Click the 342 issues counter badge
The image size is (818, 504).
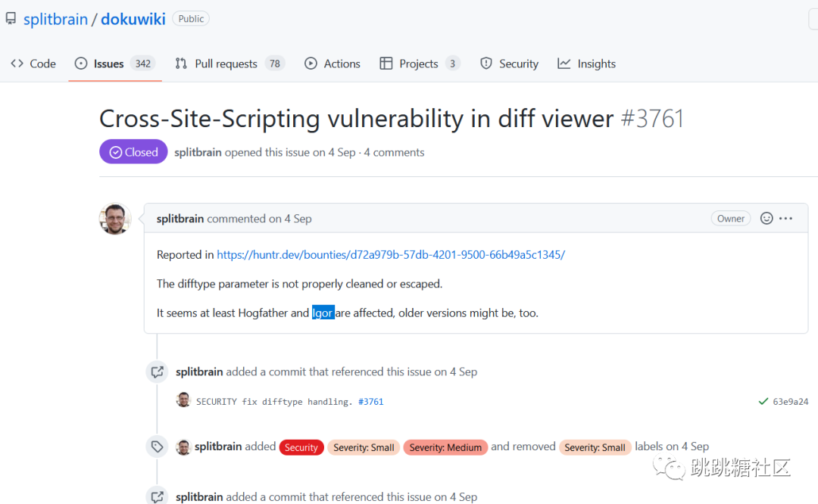(142, 64)
